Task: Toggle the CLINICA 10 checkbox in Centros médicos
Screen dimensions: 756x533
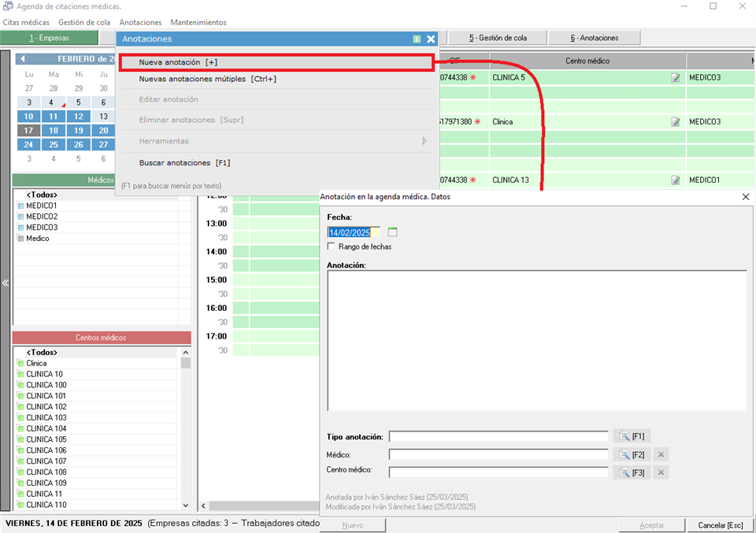Action: point(20,375)
